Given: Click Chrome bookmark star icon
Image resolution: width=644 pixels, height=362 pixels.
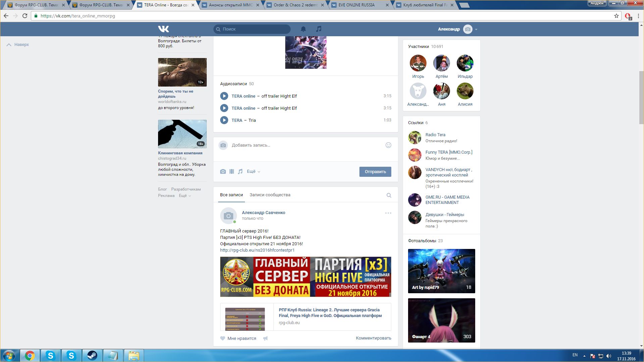Looking at the screenshot, I should point(616,16).
